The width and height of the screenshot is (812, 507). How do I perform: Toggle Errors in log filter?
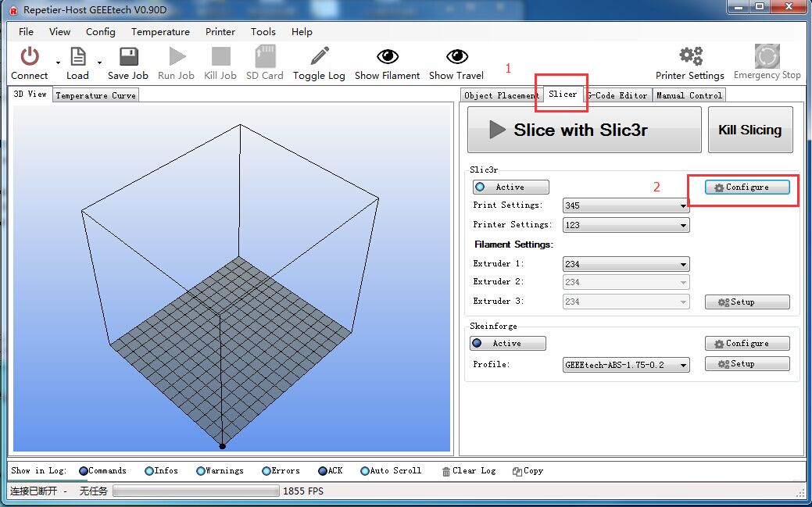[x=281, y=471]
